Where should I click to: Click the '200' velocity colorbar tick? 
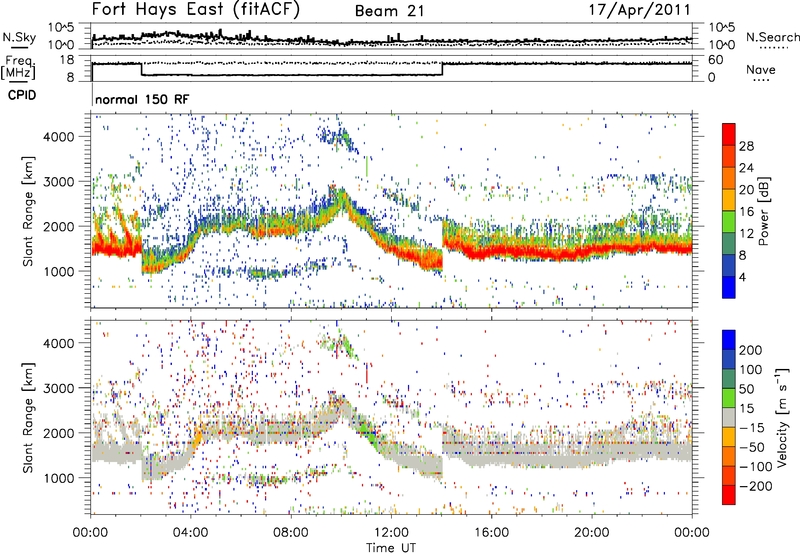click(750, 350)
